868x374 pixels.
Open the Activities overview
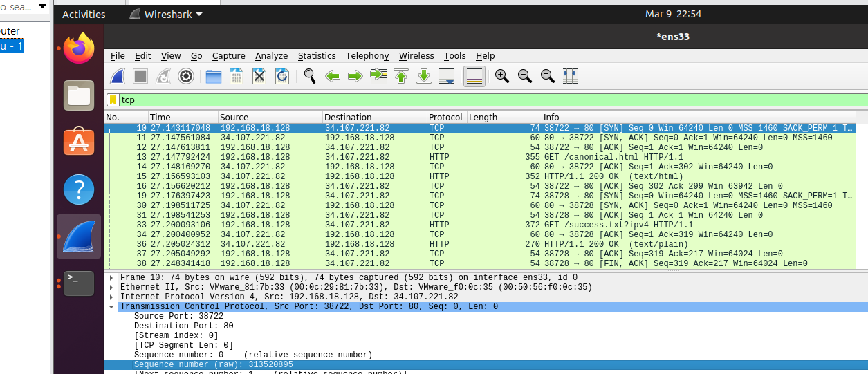pyautogui.click(x=84, y=14)
